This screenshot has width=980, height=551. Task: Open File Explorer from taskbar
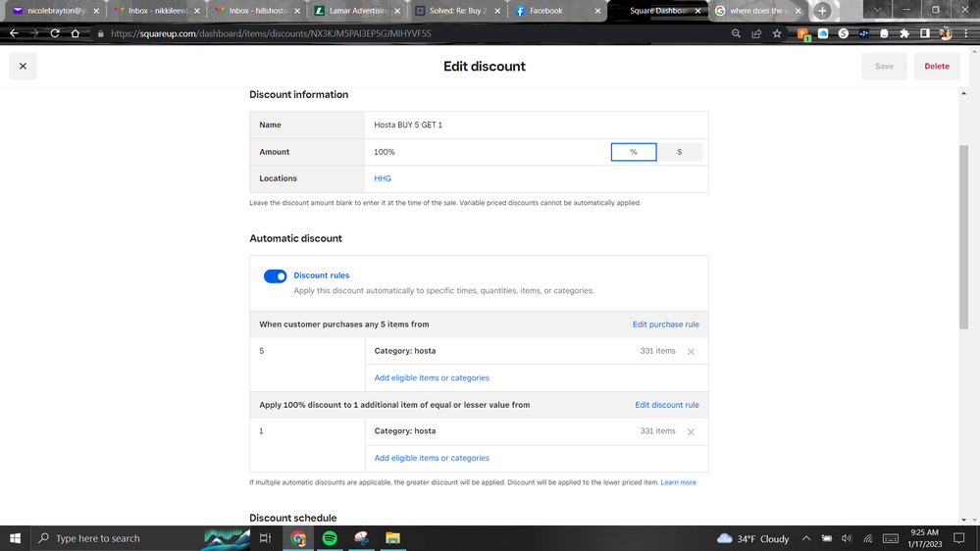coord(392,538)
